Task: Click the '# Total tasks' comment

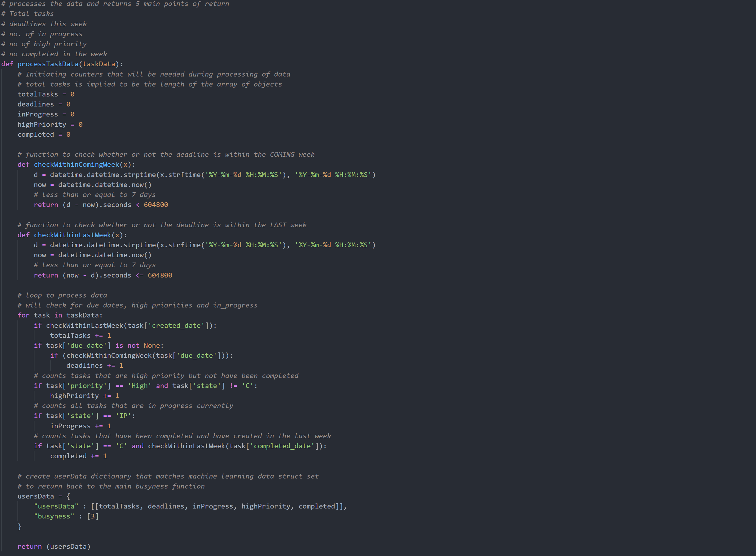Action: (28, 14)
